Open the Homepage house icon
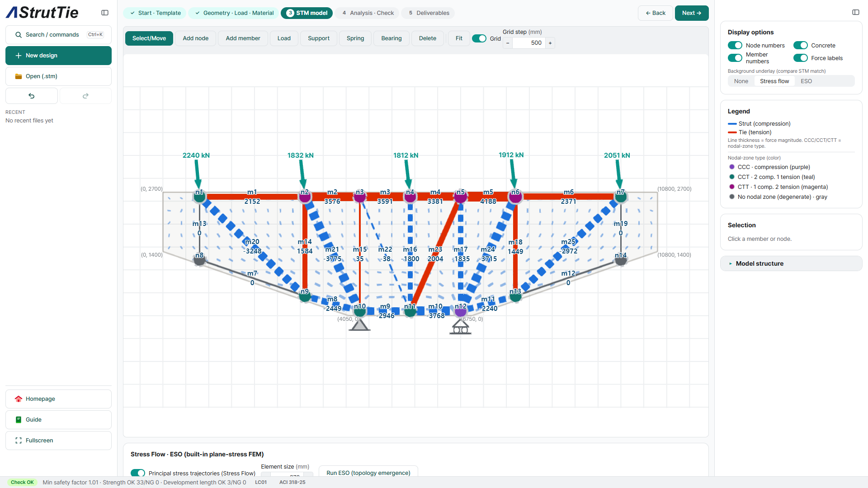The height and width of the screenshot is (488, 868). pyautogui.click(x=19, y=399)
